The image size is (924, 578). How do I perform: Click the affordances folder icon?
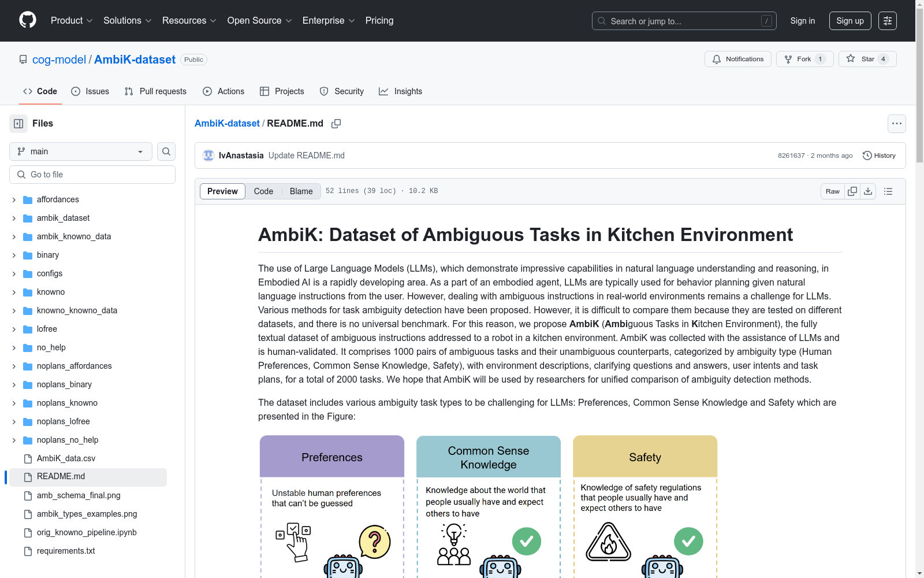[x=28, y=200]
